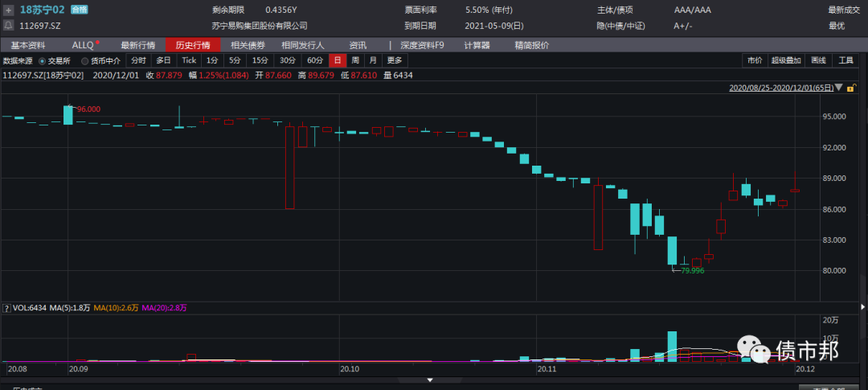Click the 画线 drawing button

(818, 60)
